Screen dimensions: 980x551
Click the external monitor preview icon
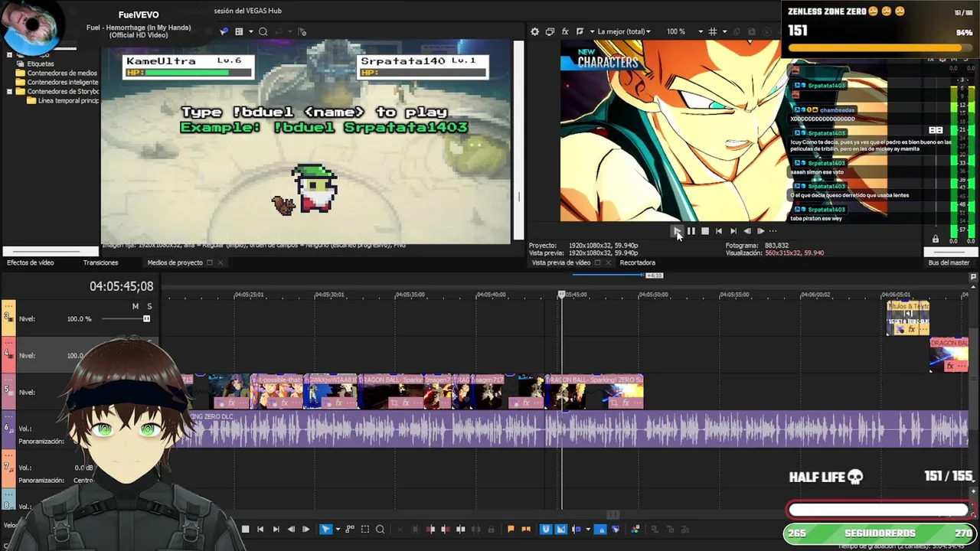(550, 31)
